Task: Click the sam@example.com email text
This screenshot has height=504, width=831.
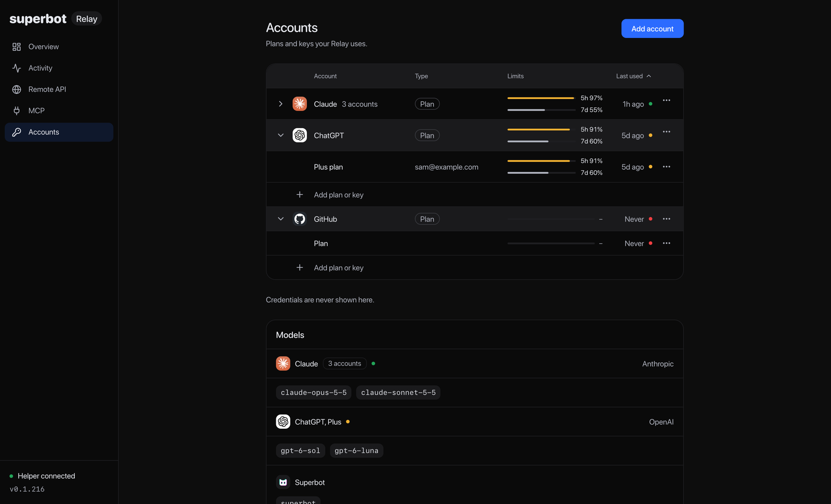Action: click(x=447, y=167)
